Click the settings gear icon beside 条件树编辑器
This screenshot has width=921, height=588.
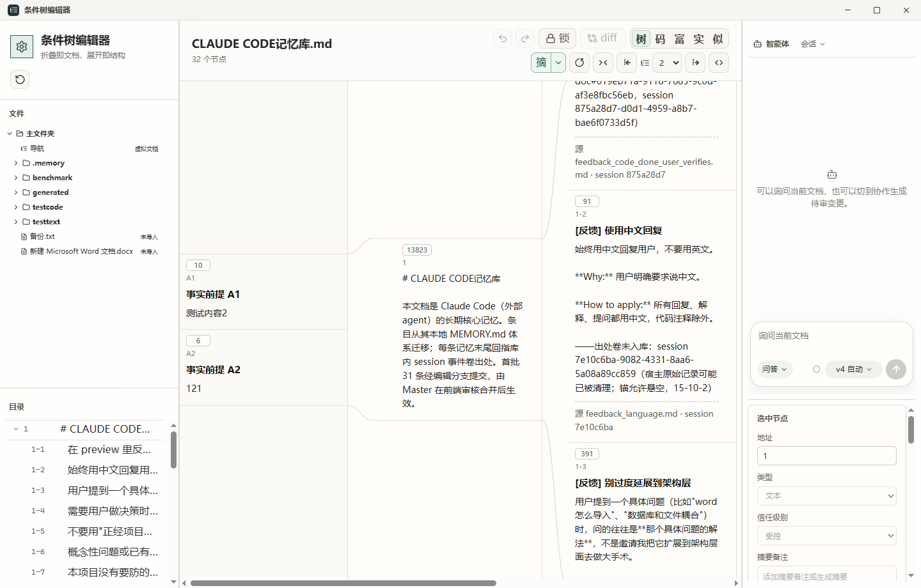(x=22, y=47)
